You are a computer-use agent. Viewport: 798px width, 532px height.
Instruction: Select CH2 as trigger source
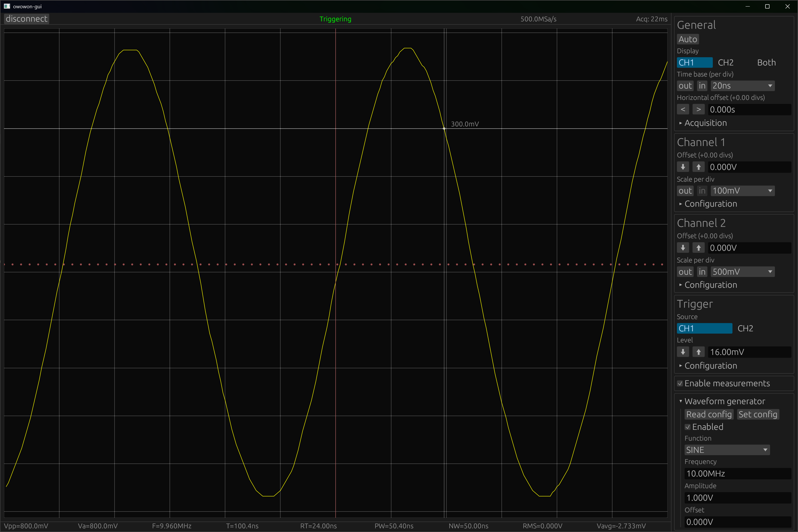click(x=745, y=328)
